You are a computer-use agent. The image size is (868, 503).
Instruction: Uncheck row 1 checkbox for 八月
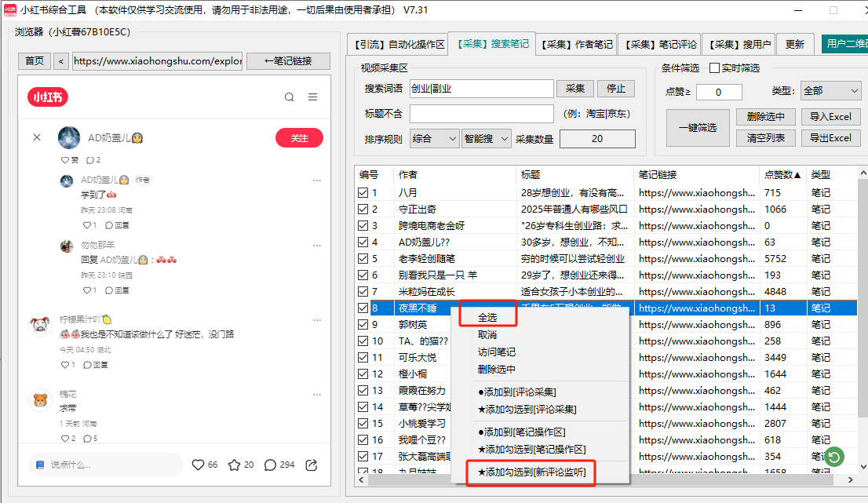[363, 193]
